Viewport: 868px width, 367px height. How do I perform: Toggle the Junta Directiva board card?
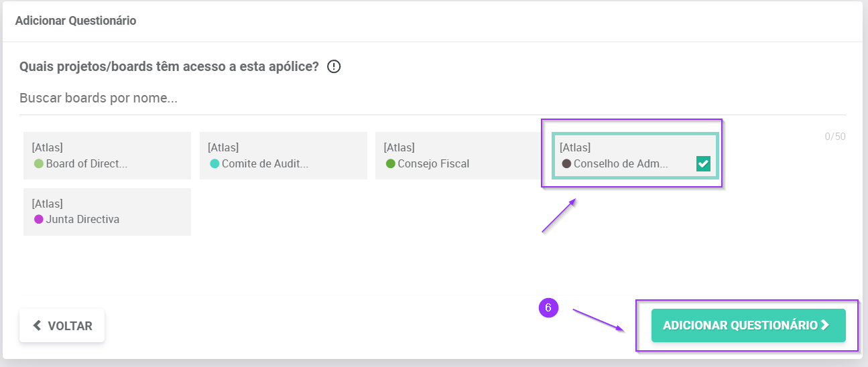pyautogui.click(x=107, y=212)
